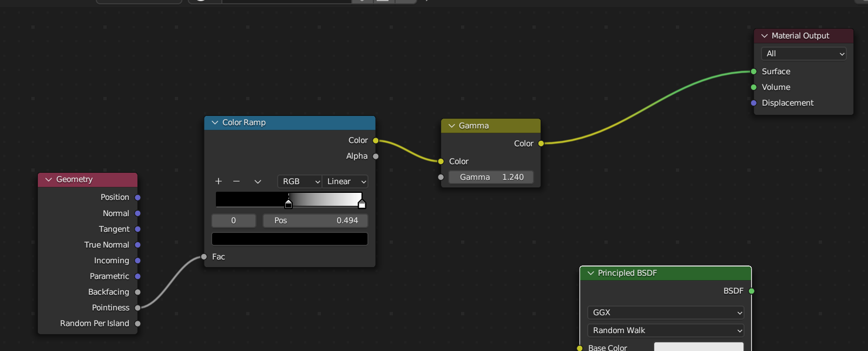The height and width of the screenshot is (351, 868).
Task: Click the Base Color input socket
Action: point(580,348)
